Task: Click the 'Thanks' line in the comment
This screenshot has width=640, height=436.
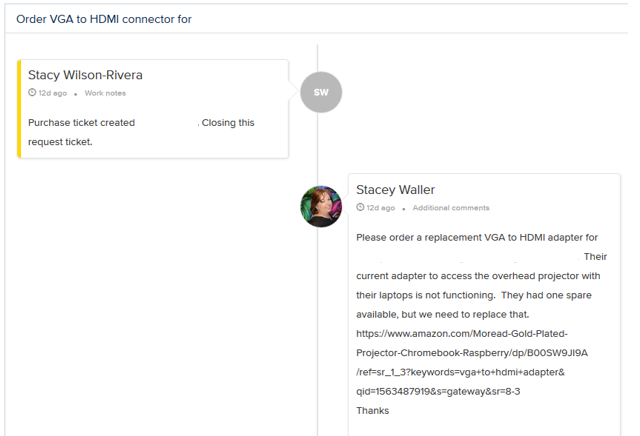Action: 372,410
